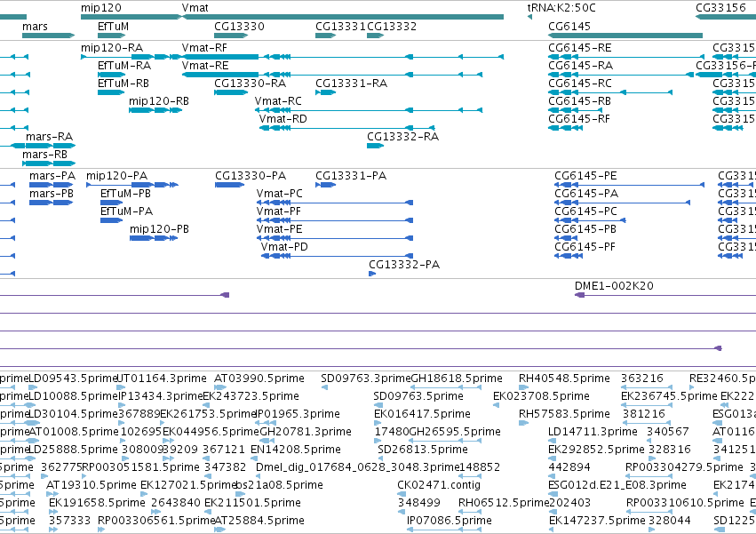Select the CG6145-PA protein label
Image resolution: width=756 pixels, height=534 pixels.
coord(586,194)
